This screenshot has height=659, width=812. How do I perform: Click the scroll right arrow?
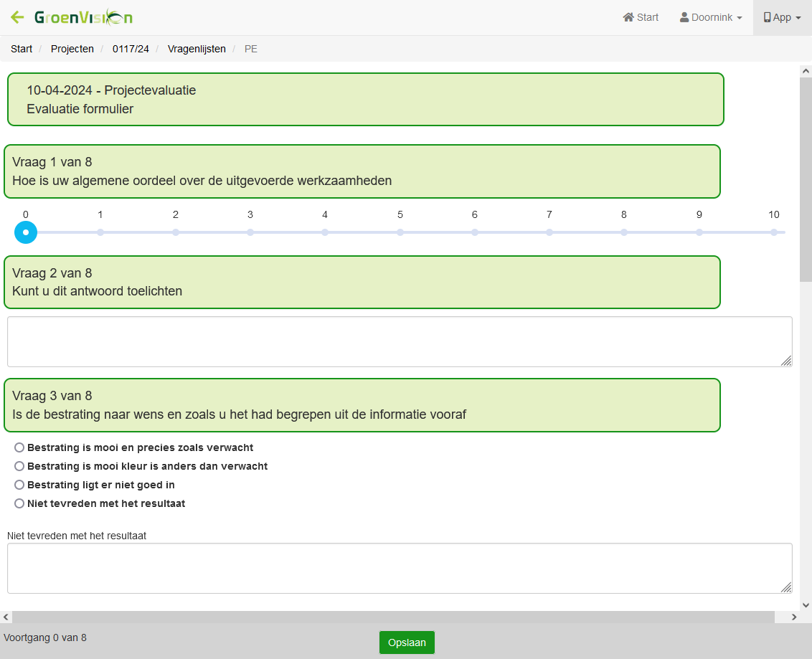pyautogui.click(x=794, y=617)
